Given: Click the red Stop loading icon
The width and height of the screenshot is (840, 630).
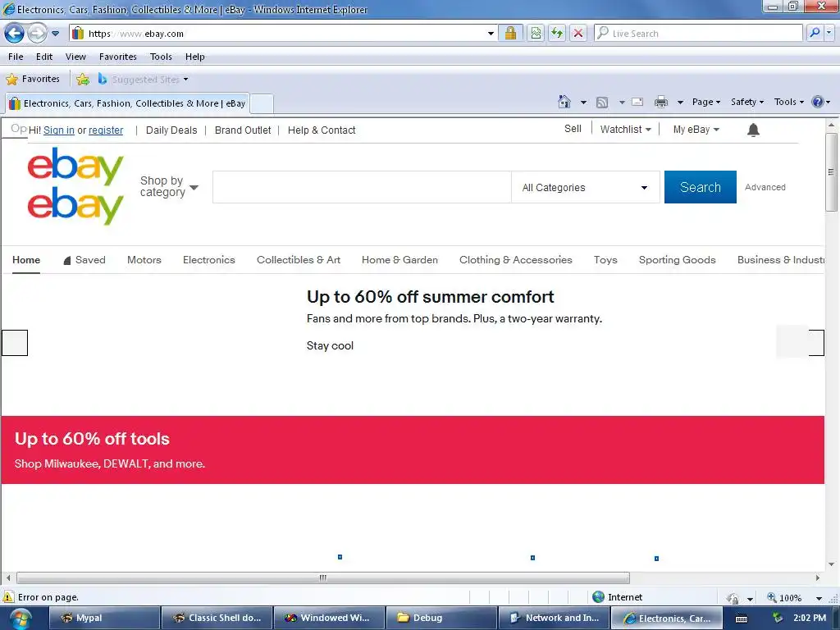Looking at the screenshot, I should (x=578, y=33).
